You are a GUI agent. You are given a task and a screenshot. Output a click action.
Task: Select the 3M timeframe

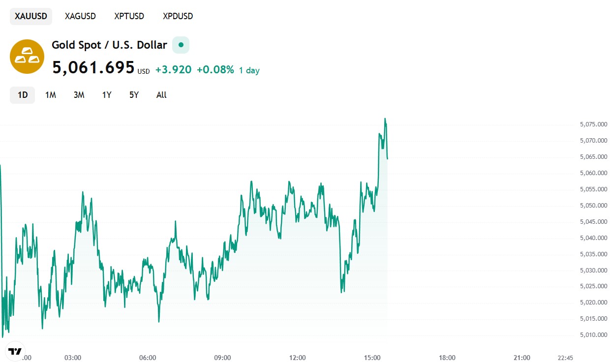click(79, 95)
